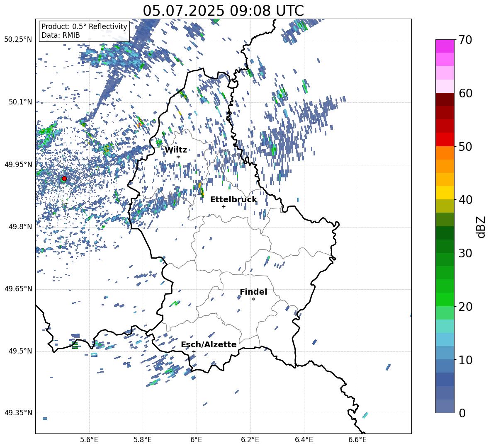
Task: Click the Data: RMIB text
Action: click(x=61, y=35)
